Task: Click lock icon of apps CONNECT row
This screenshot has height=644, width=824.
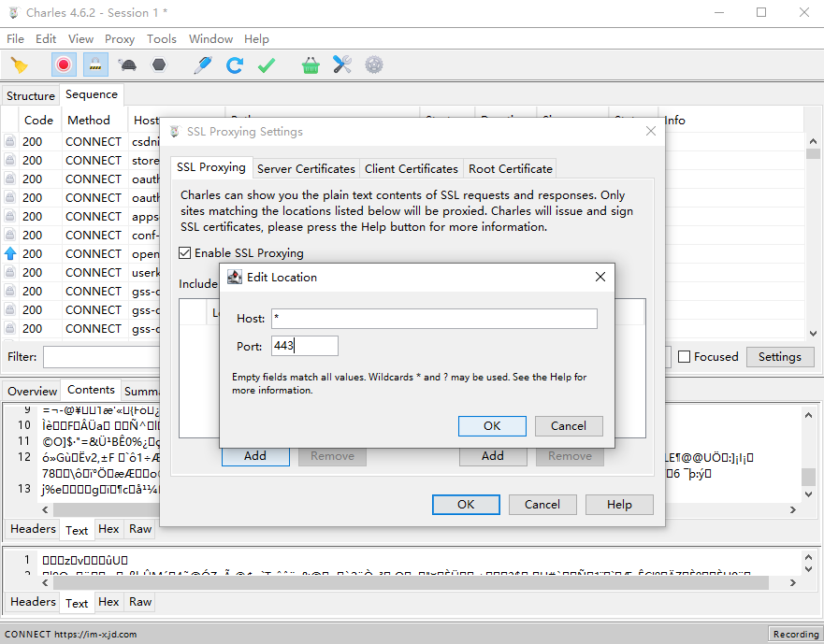Action: [x=9, y=217]
